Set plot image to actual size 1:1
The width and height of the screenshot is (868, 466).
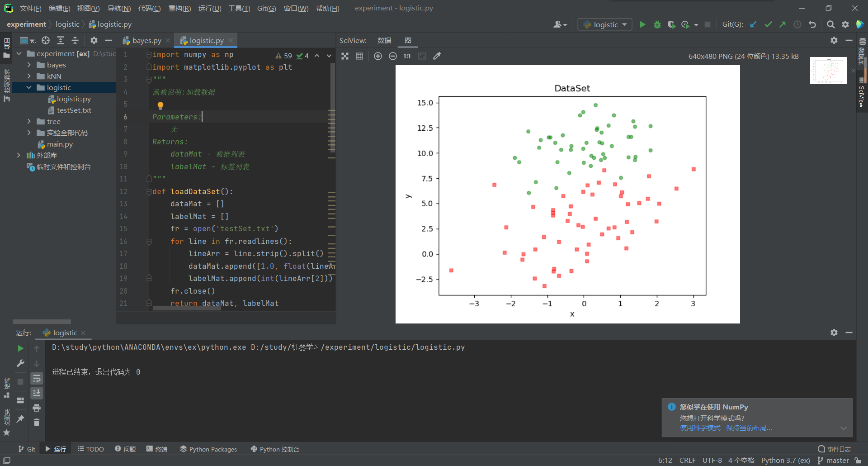(x=407, y=56)
